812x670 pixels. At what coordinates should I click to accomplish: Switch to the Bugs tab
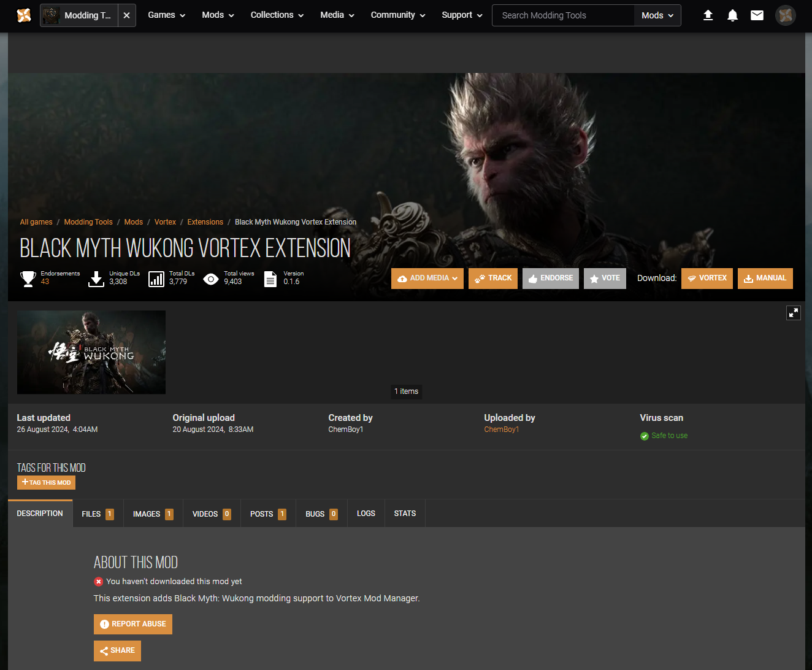pos(322,514)
